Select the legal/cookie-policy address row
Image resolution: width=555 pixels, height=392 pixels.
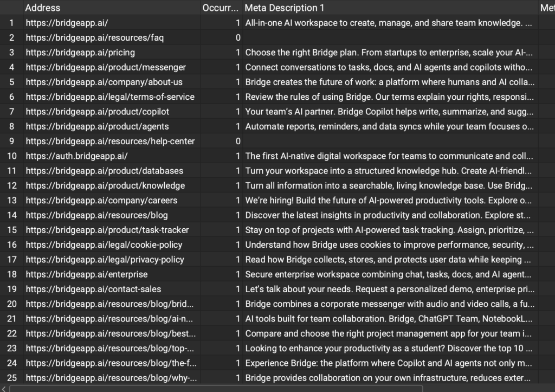pyautogui.click(x=104, y=245)
